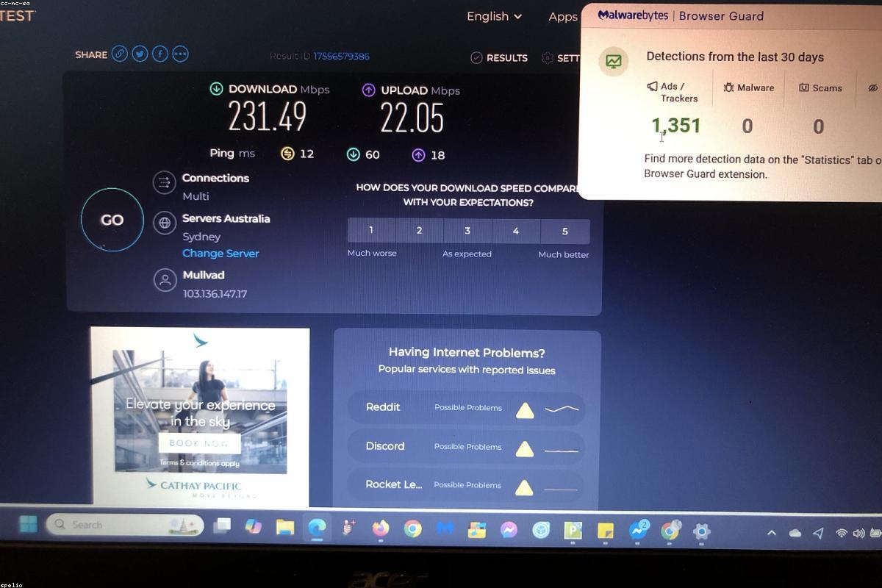Click the OneDrive cloud tray icon
The width and height of the screenshot is (882, 588).
point(795,534)
